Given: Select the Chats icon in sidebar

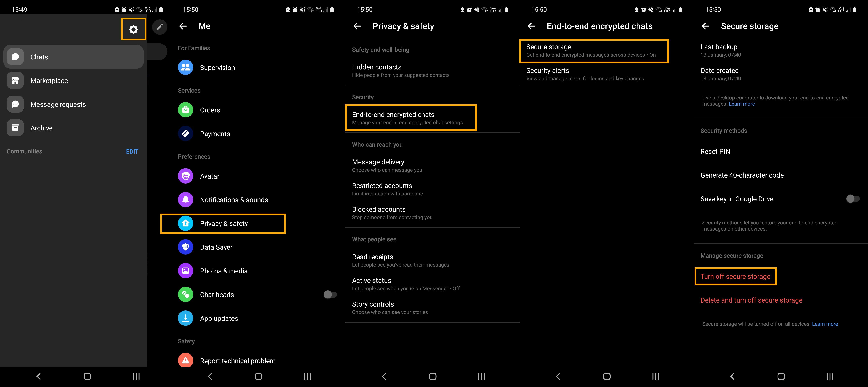Looking at the screenshot, I should coord(15,56).
